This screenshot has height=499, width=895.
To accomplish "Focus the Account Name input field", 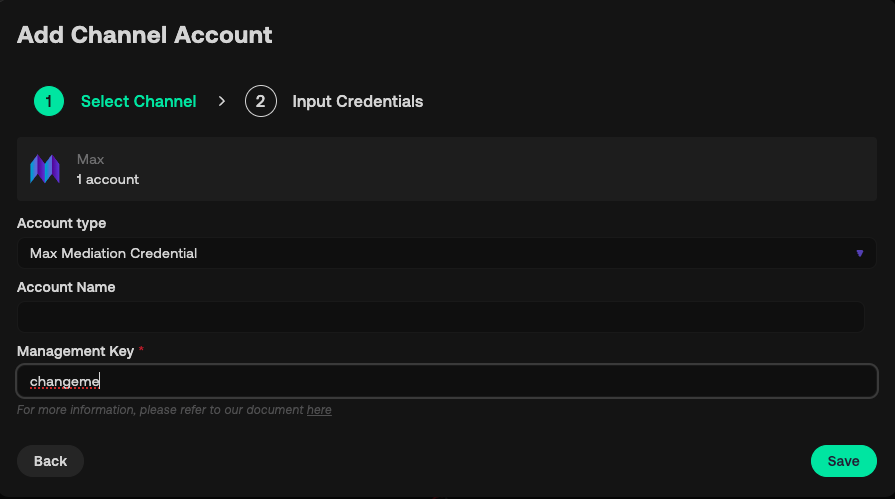I will (441, 317).
